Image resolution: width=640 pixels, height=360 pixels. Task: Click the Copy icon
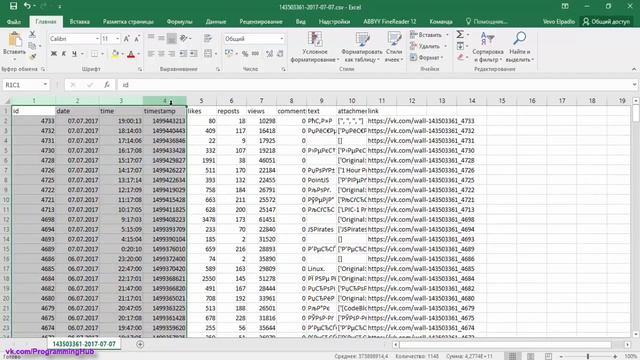[32, 46]
